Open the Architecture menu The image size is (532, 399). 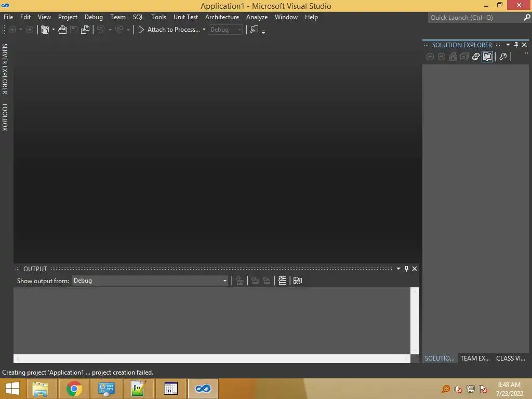point(222,17)
